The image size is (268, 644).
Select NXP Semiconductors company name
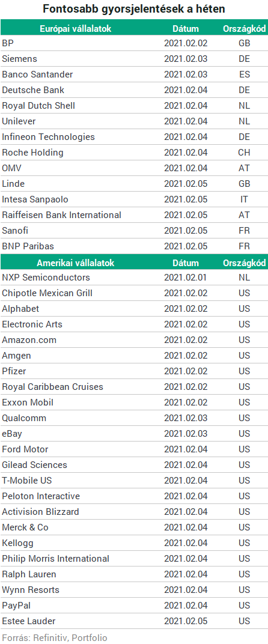click(46, 277)
